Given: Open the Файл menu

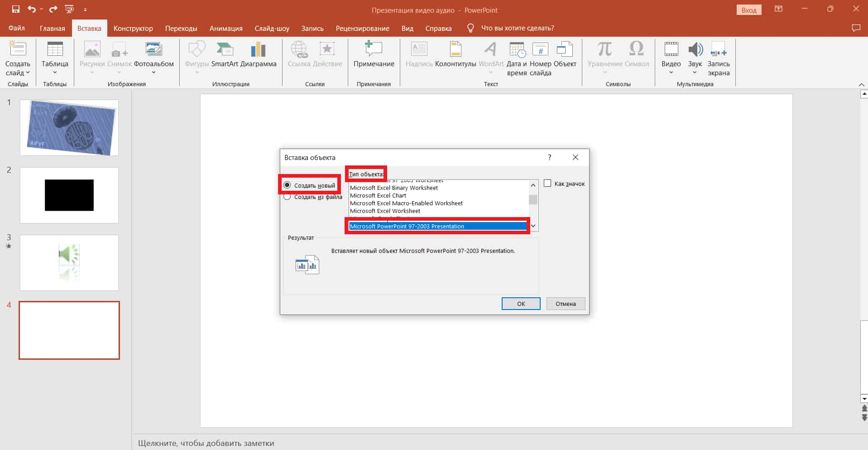Looking at the screenshot, I should click(x=16, y=28).
